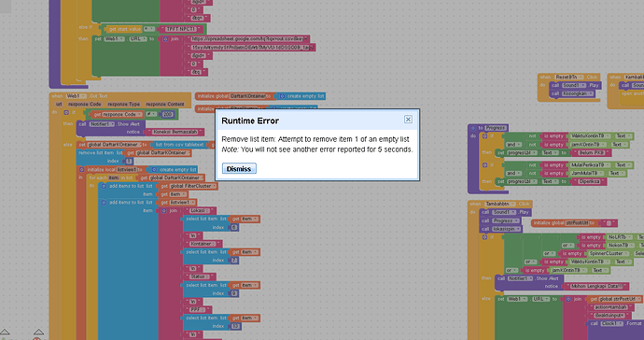Close the Runtime Error popup with X
Screen dimensions: 644x340
[408, 120]
